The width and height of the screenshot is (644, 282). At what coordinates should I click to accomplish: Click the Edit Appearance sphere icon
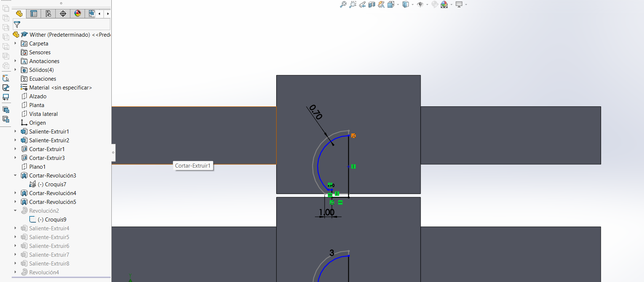[x=435, y=4]
